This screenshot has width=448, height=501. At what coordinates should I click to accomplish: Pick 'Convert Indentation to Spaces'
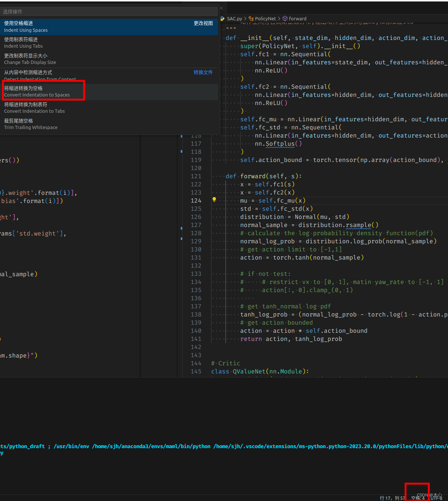pos(109,92)
